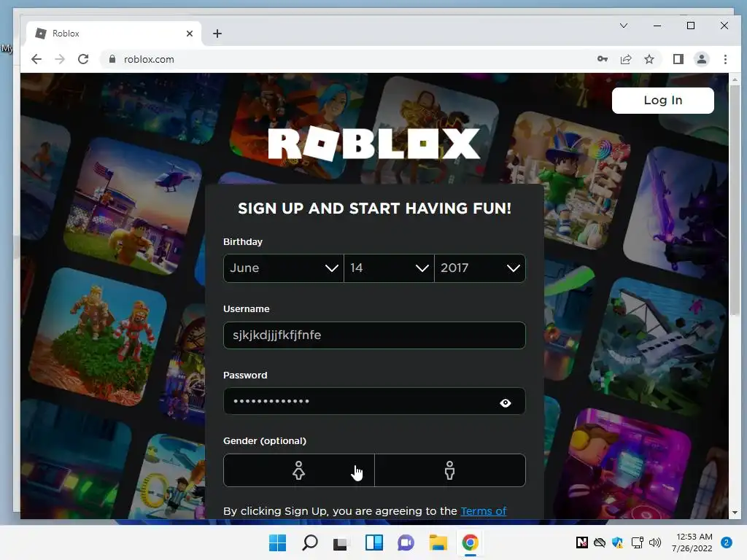Close the Roblox tab

(x=190, y=34)
